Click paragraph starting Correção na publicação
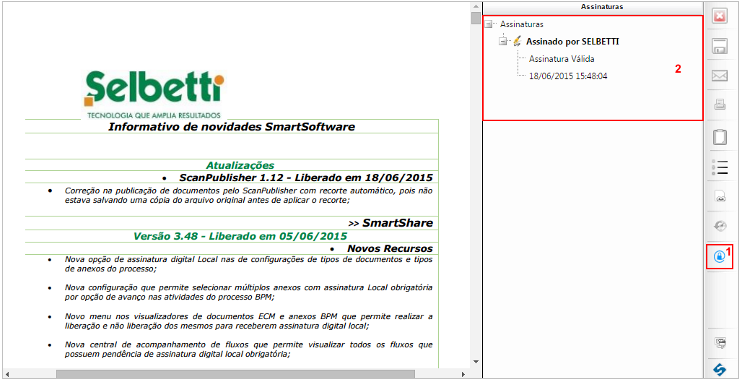This screenshot has width=743, height=383. click(x=248, y=195)
